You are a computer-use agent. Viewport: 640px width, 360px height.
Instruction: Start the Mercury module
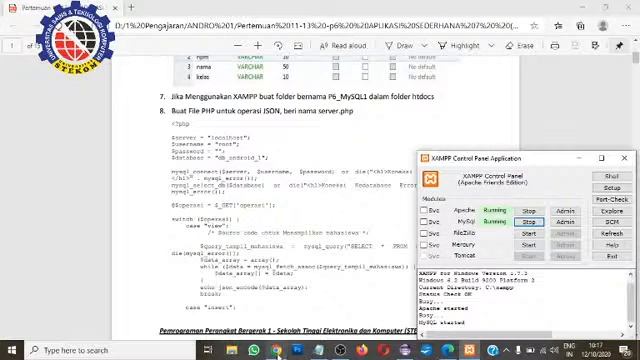click(529, 245)
